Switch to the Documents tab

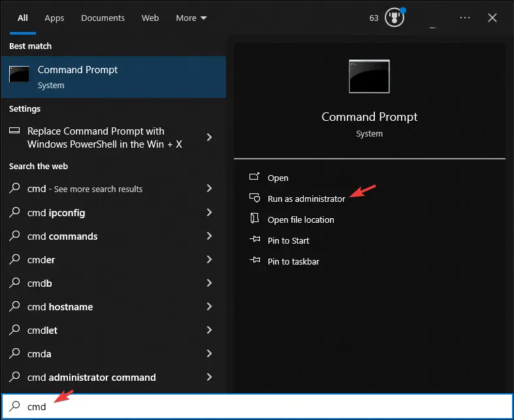(x=103, y=18)
